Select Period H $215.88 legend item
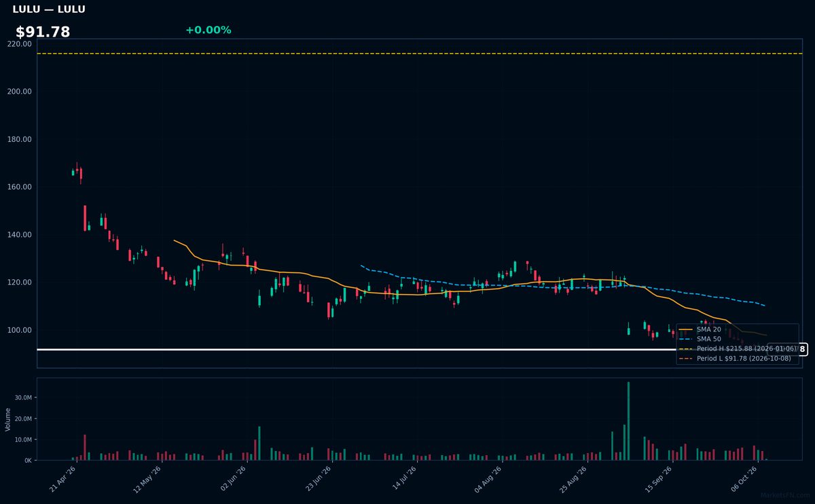 [x=738, y=348]
